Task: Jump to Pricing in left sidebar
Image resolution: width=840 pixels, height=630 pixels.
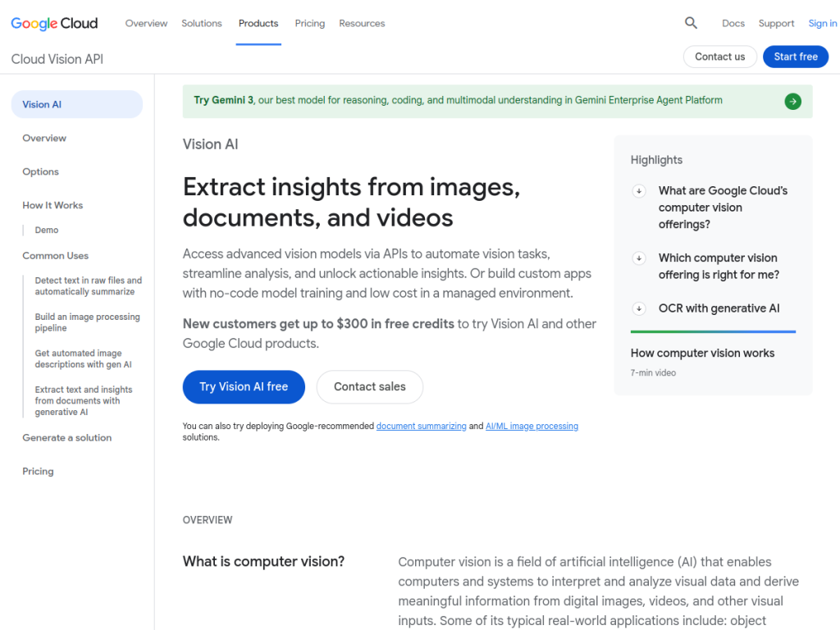Action: click(x=38, y=472)
